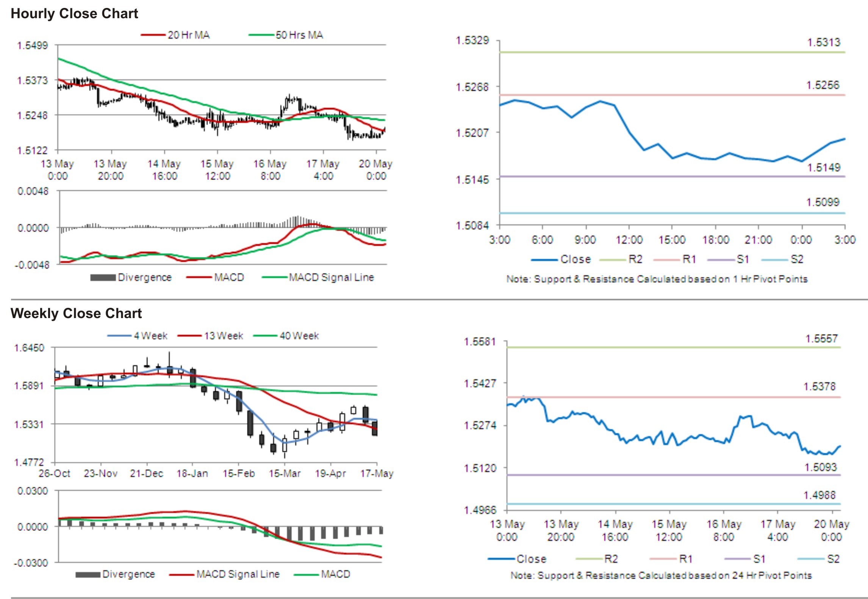
Task: Click the 1.5122 axis value
Action: [x=33, y=151]
